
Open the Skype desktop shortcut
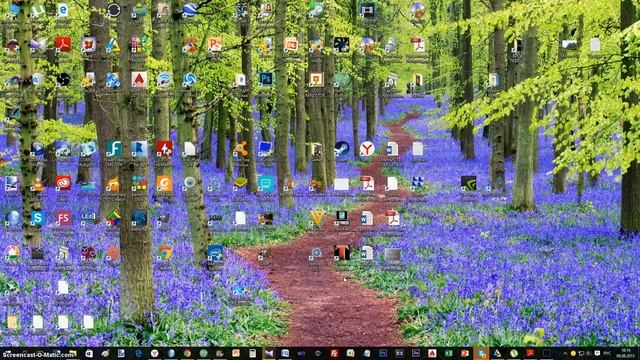38,218
